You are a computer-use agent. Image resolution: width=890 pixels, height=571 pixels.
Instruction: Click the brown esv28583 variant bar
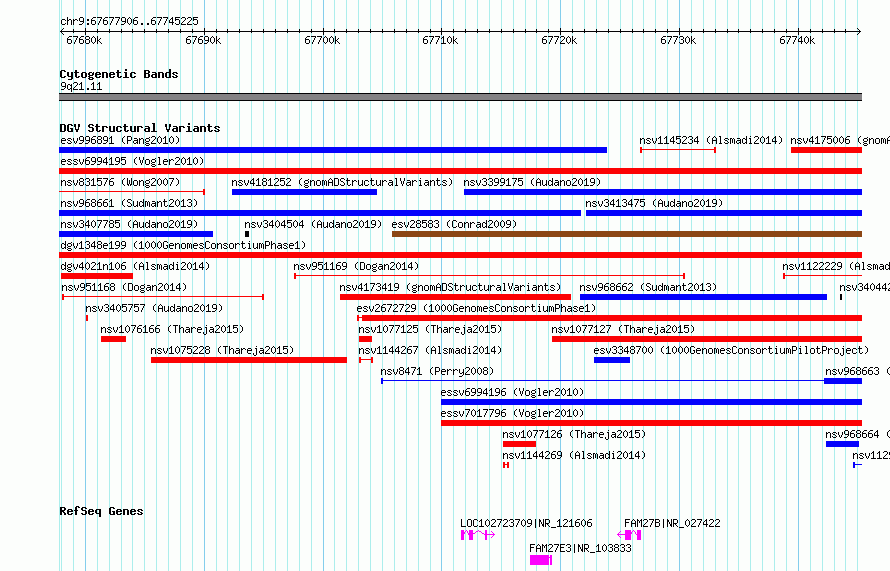[627, 234]
